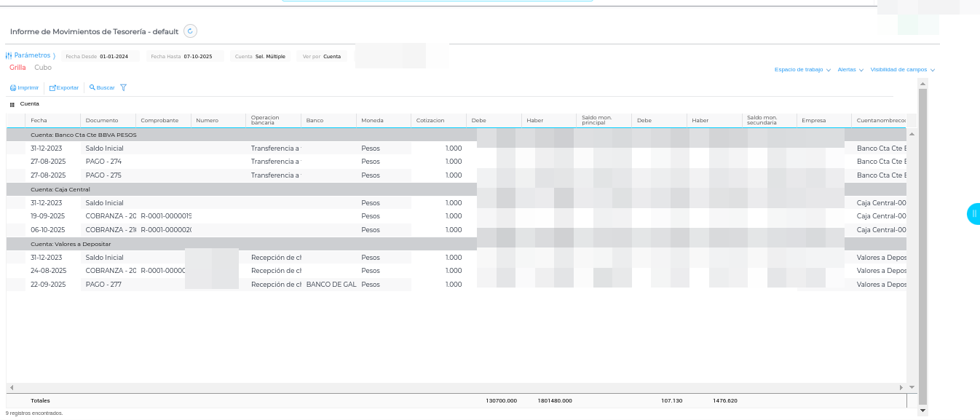This screenshot has height=420, width=980.
Task: Open the Parámetros sliders panel
Action: point(31,55)
